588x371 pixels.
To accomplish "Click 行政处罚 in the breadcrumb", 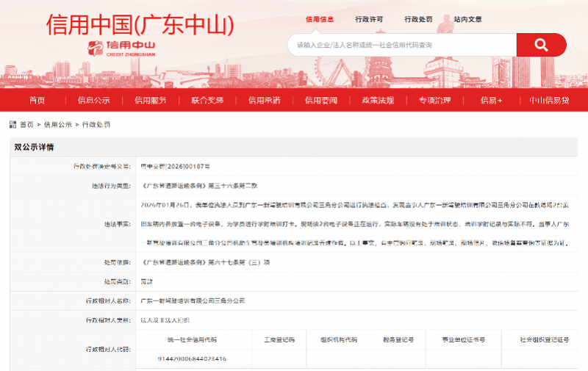I will point(96,124).
